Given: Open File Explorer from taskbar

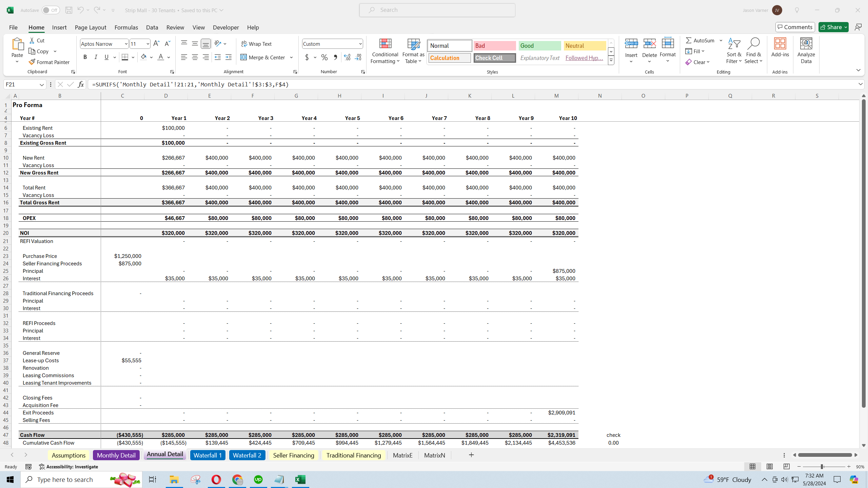Looking at the screenshot, I should 174,480.
